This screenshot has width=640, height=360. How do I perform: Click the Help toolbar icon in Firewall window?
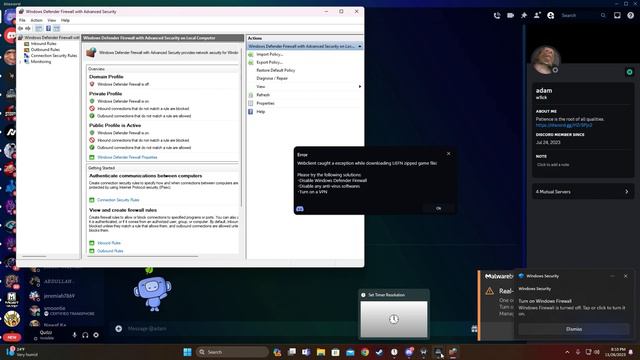click(x=48, y=29)
